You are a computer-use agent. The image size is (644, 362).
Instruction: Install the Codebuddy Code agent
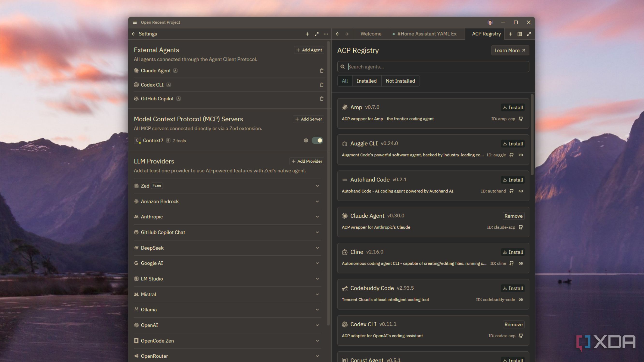coord(513,288)
